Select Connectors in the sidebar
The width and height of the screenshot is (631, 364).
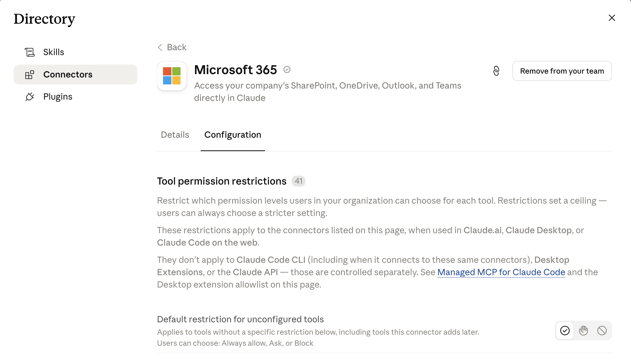(75, 74)
